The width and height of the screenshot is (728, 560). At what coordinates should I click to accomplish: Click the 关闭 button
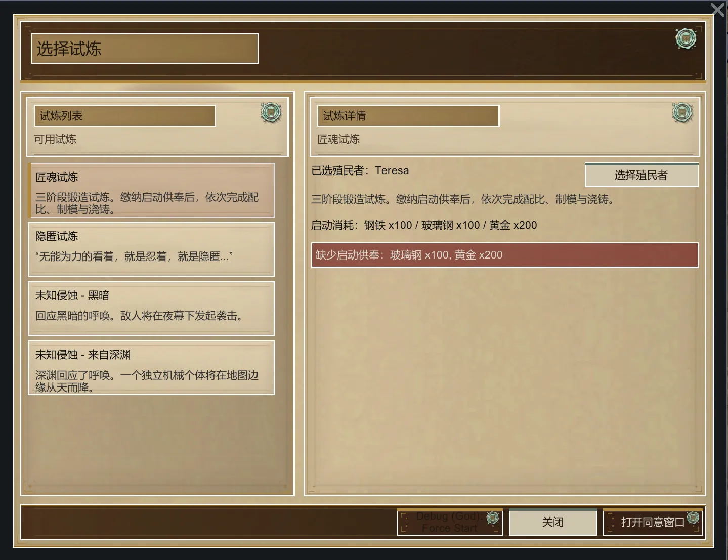pos(553,522)
